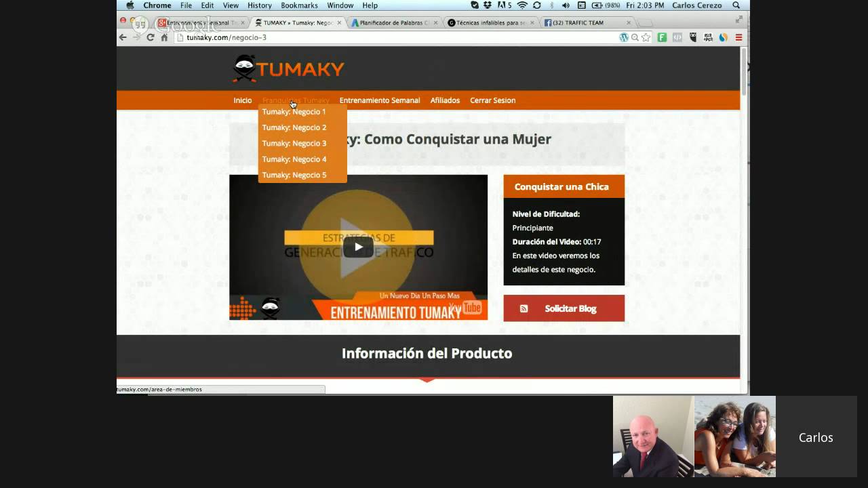Click the black-and-white Open extension icon
Viewport: 868px width, 488px height.
point(708,37)
